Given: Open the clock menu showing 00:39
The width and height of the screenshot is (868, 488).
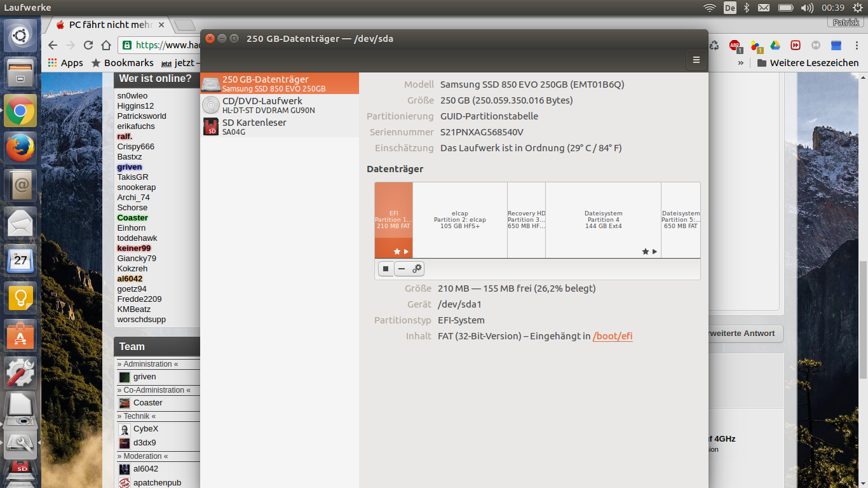Looking at the screenshot, I should pyautogui.click(x=833, y=8).
